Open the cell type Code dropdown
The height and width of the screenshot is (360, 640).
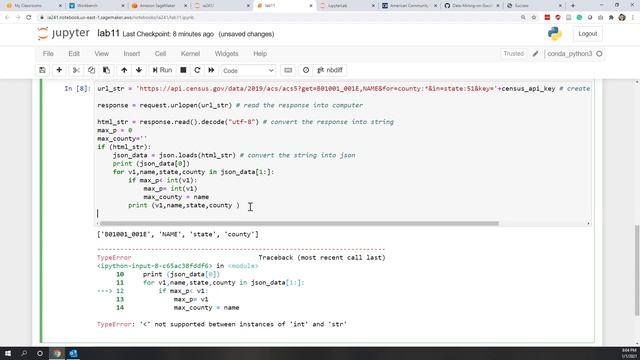tap(248, 71)
